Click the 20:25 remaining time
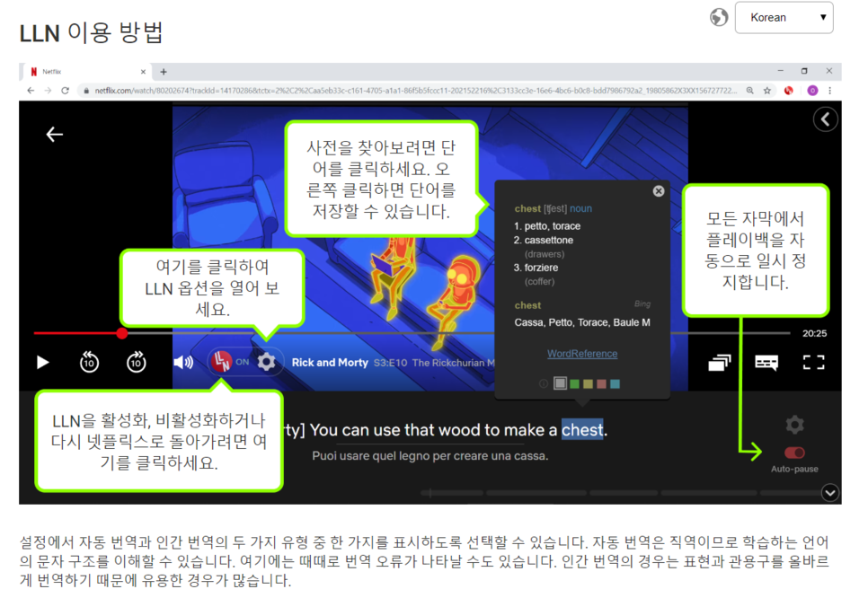The image size is (868, 598). coord(814,333)
